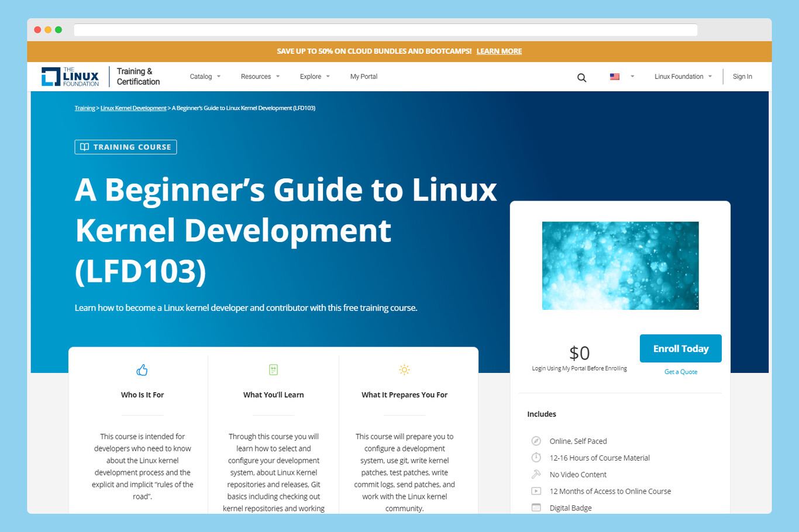Click the course preview thumbnail image

coord(620,265)
